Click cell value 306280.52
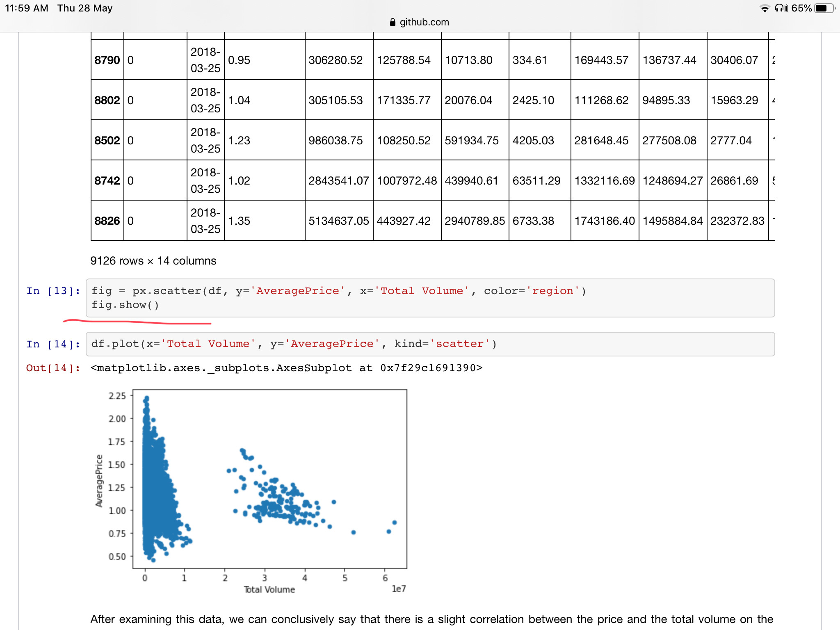Viewport: 840px width, 630px height. pos(336,60)
